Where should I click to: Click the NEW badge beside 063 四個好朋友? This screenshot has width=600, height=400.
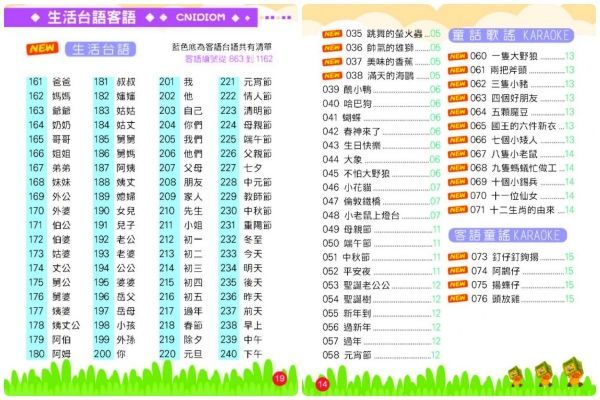pyautogui.click(x=458, y=98)
